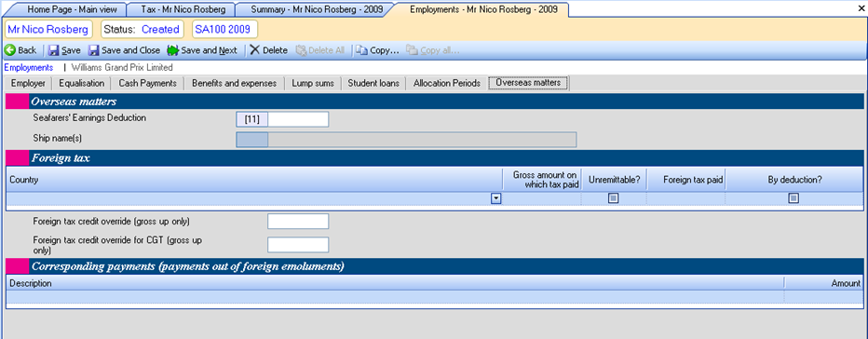This screenshot has height=339, width=868.
Task: Click the Country column header
Action: [254, 180]
